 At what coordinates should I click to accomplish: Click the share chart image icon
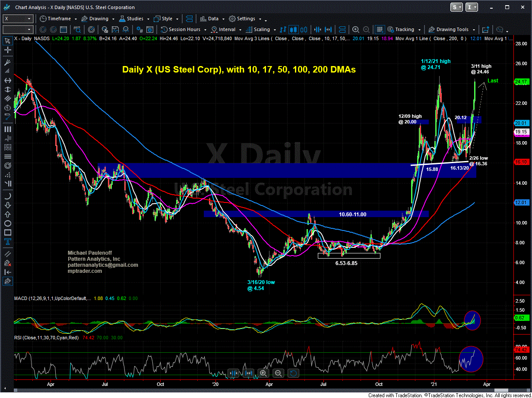click(x=485, y=29)
